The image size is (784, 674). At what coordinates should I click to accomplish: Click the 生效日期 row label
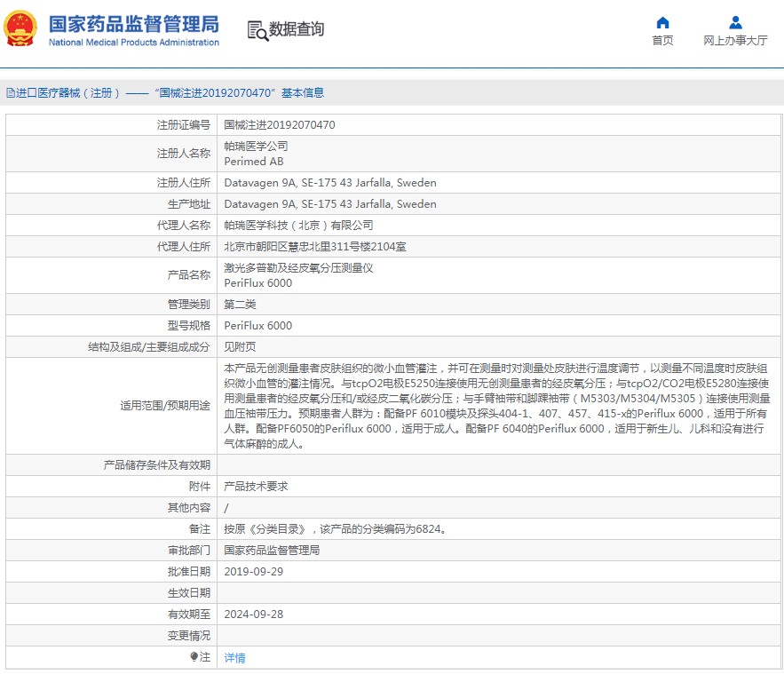coord(189,593)
